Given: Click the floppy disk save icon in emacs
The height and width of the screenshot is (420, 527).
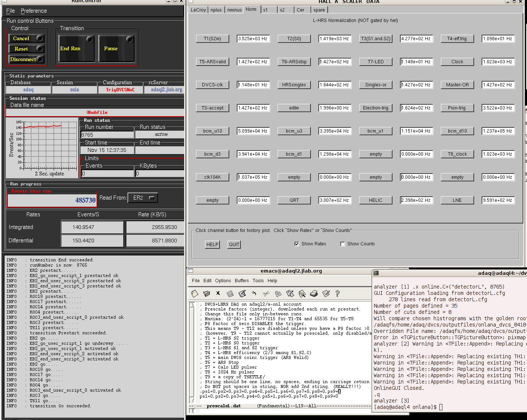Looking at the screenshot, I should (230, 294).
